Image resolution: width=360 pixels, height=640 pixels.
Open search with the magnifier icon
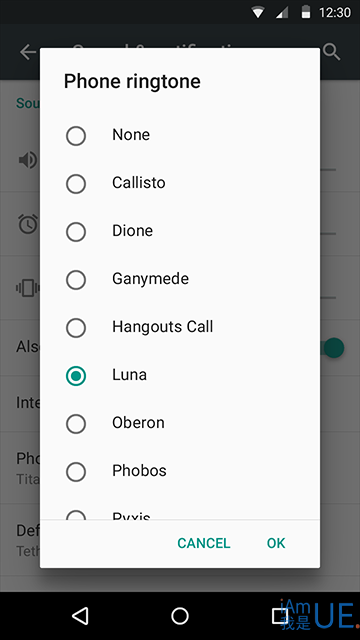[332, 52]
